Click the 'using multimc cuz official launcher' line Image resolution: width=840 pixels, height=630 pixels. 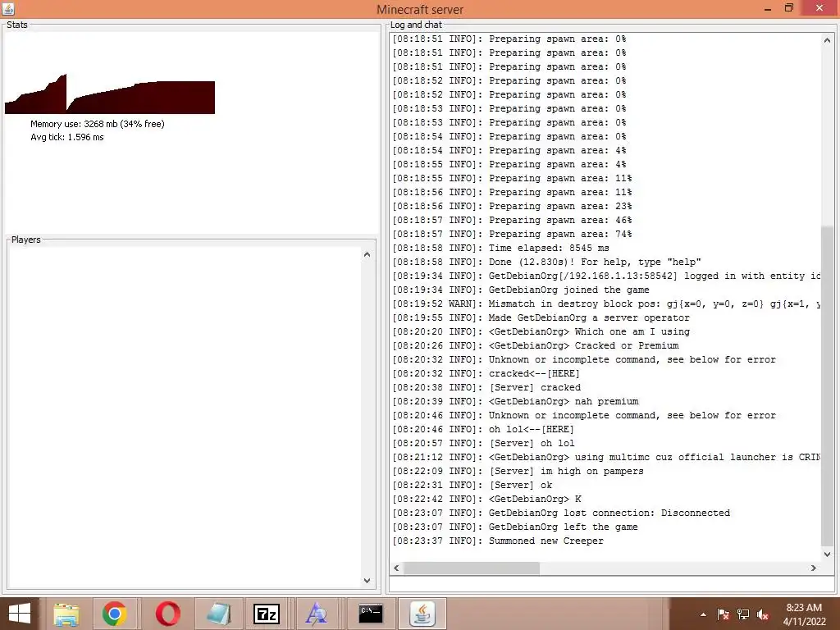pos(606,458)
